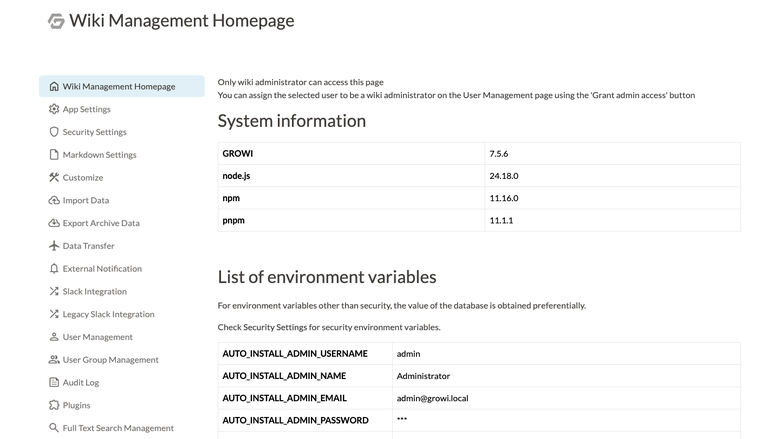The width and height of the screenshot is (780, 439).
Task: Click the System information heading
Action: click(292, 121)
